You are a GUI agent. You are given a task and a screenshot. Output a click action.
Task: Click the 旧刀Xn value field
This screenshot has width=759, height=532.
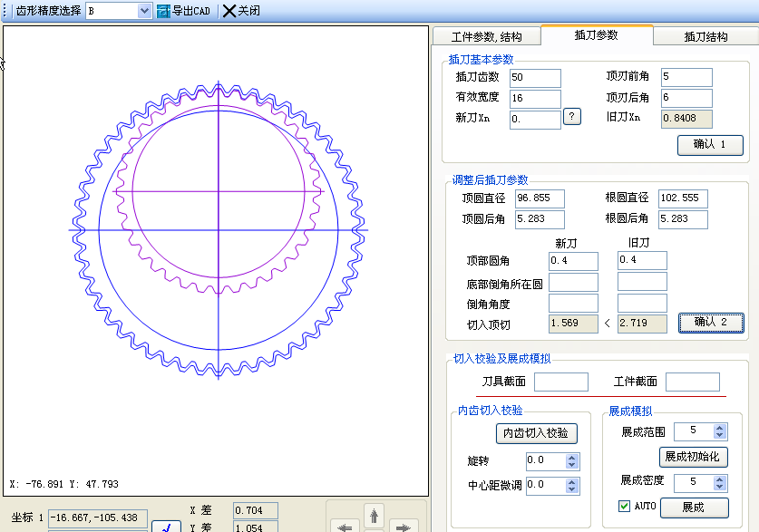(x=686, y=119)
